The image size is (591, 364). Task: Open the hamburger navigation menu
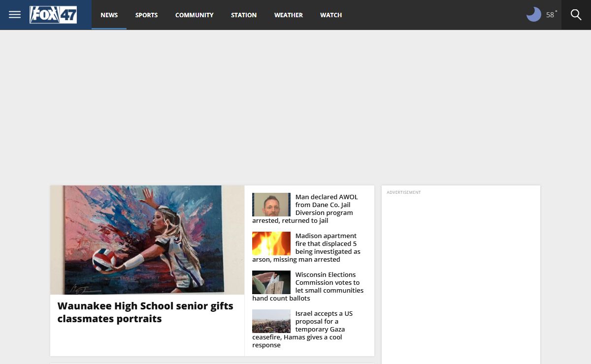coord(15,14)
